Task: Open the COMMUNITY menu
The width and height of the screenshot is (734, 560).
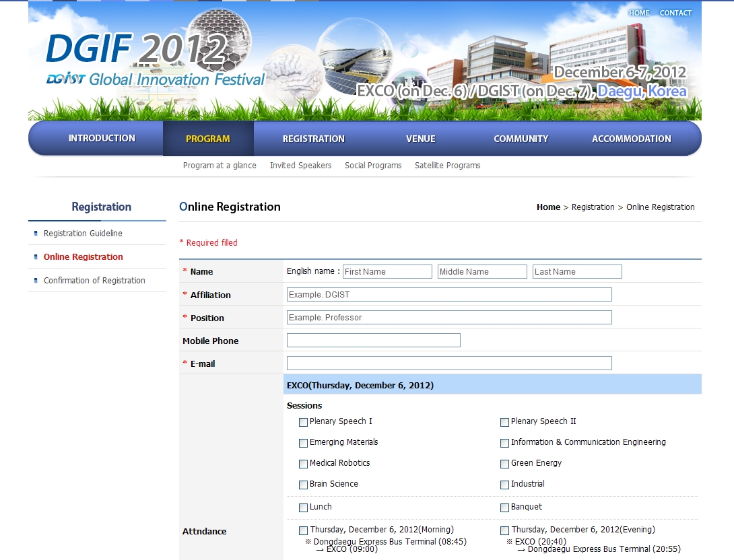Action: (x=521, y=139)
